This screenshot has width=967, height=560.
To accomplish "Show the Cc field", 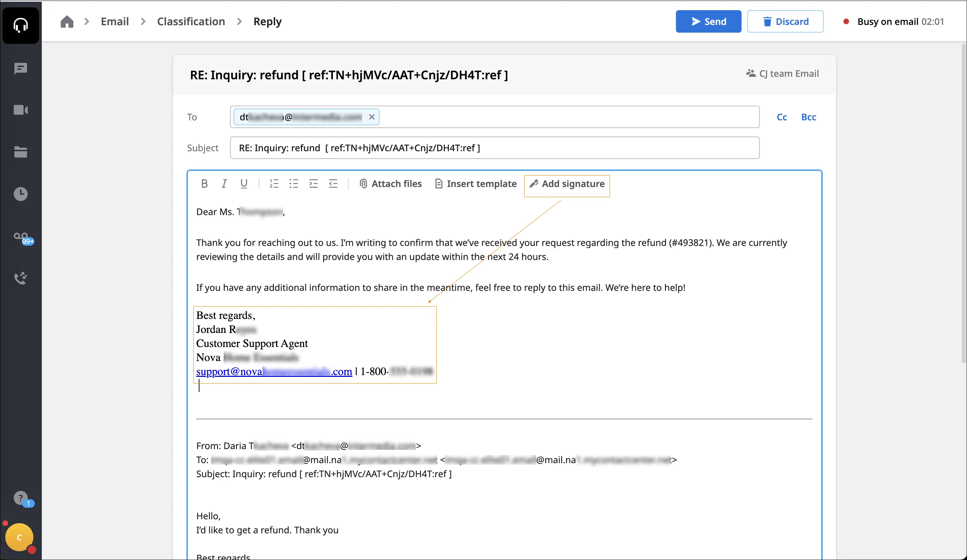I will [x=782, y=117].
